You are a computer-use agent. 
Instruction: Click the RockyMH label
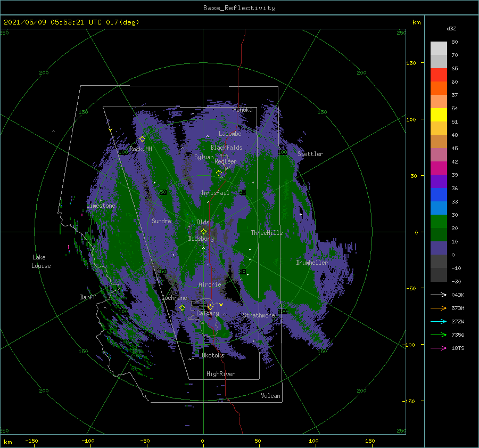click(x=141, y=149)
